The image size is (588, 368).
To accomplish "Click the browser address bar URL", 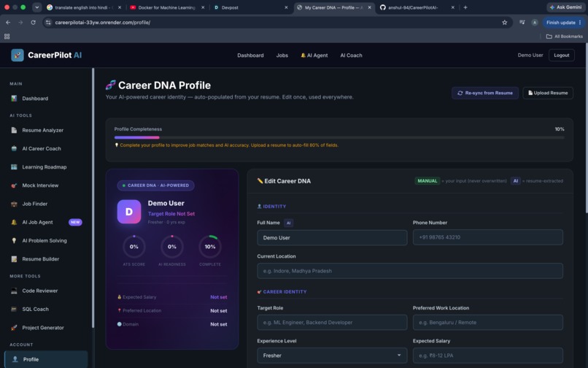I will tap(102, 23).
